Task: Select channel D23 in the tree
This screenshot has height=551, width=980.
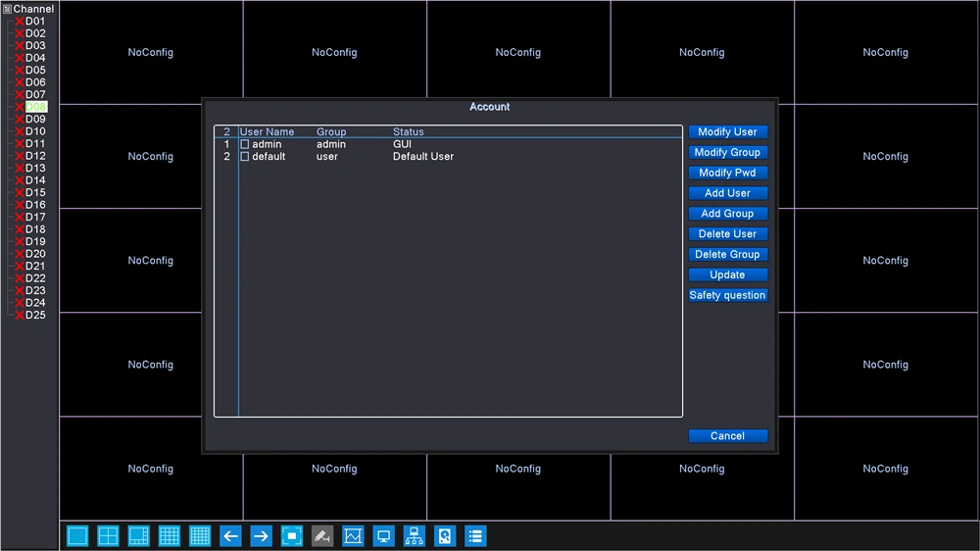Action: pos(35,291)
